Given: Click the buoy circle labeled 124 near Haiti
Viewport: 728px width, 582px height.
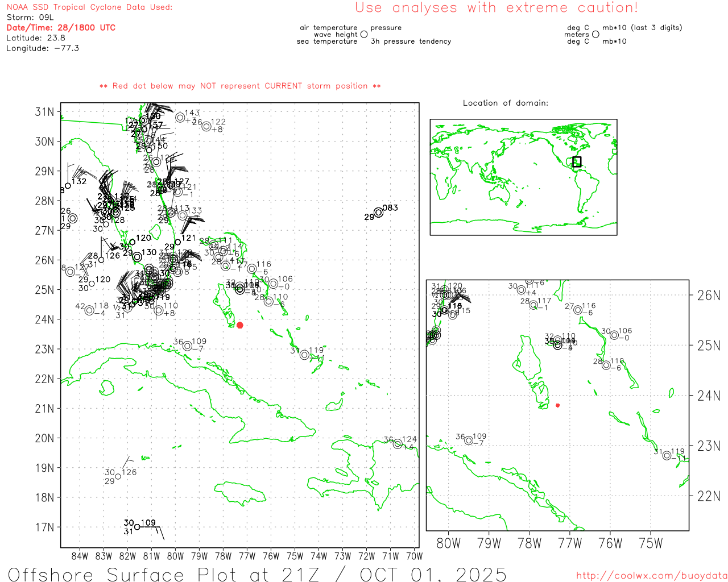Looking at the screenshot, I should [x=398, y=444].
